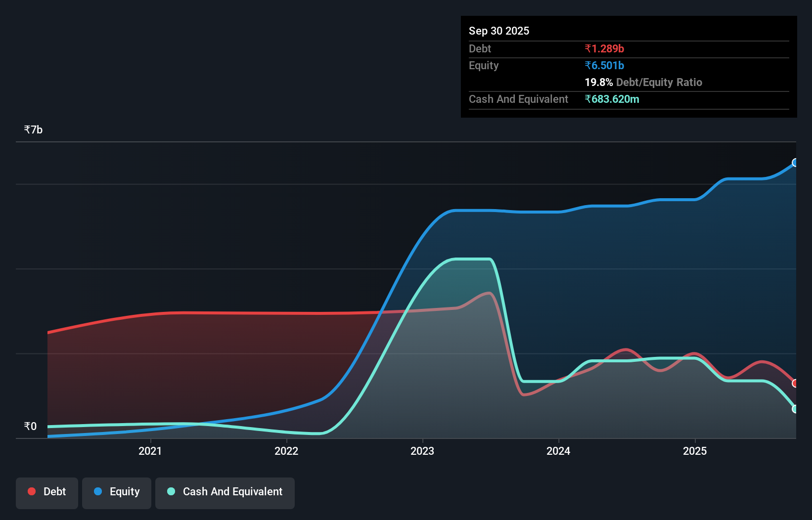Select the red Debt endpoint marker on chart
Screen dimensions: 812x520
(795, 383)
